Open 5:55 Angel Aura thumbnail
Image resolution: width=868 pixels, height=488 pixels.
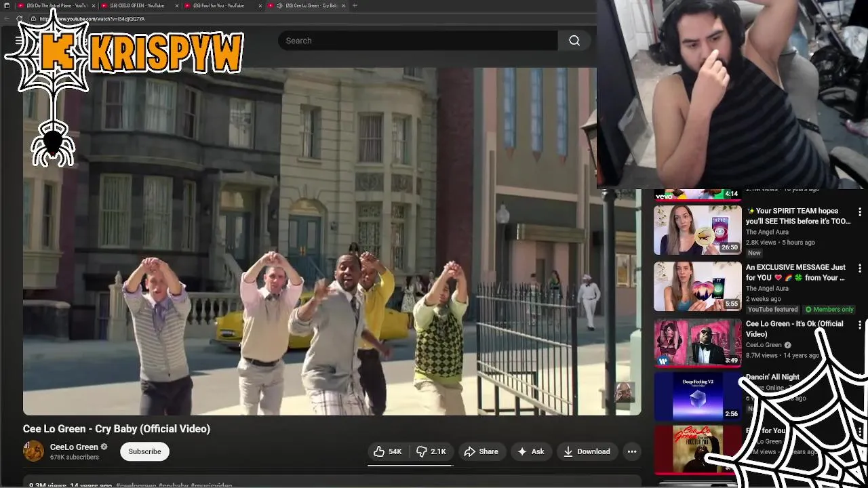(x=697, y=286)
